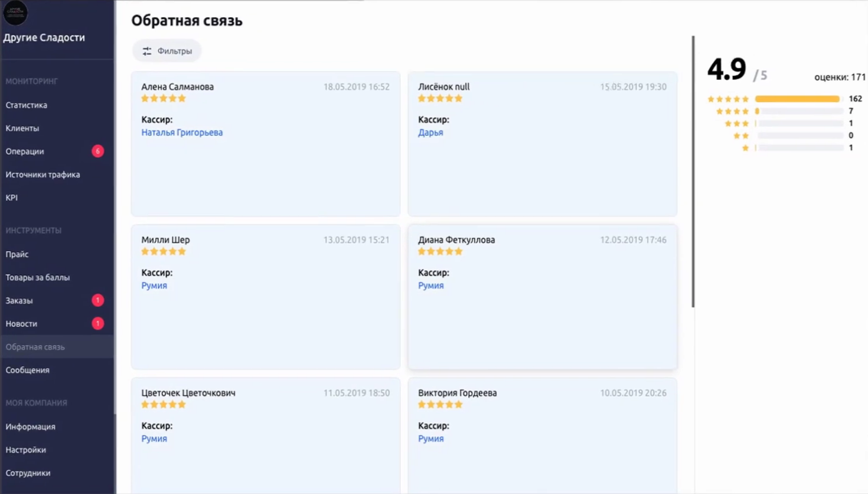Open the Фильтры filter panel
This screenshot has height=494, width=868.
pyautogui.click(x=167, y=51)
